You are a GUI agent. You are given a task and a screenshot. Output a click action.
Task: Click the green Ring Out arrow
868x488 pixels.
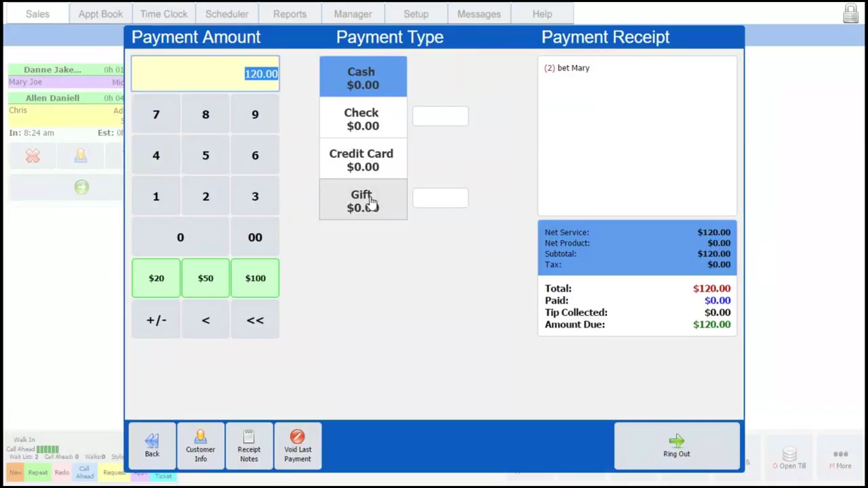[x=676, y=441]
